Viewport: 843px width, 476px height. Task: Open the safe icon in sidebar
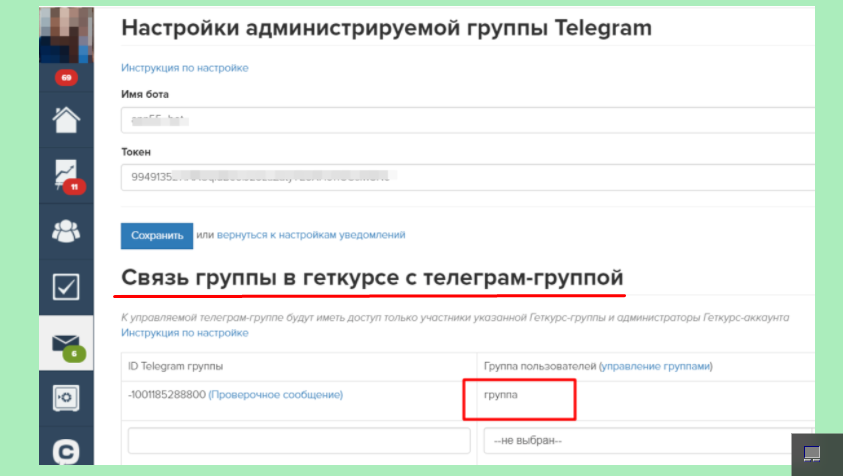pos(67,397)
